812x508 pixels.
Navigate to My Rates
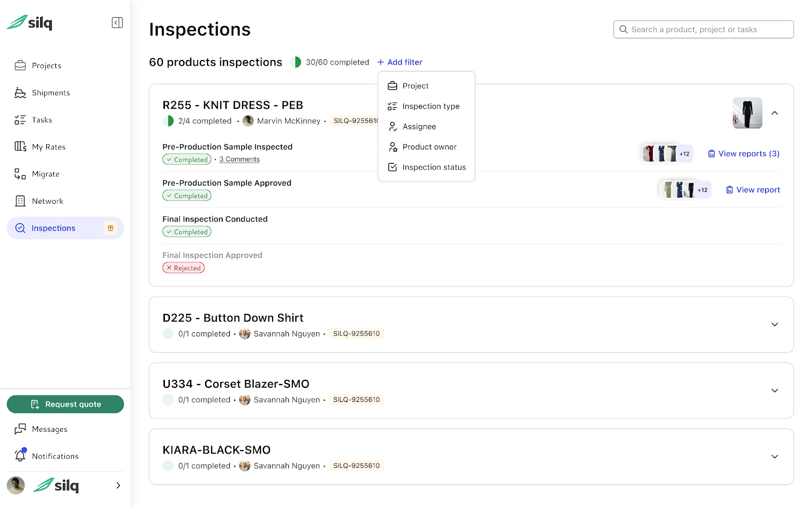click(48, 147)
